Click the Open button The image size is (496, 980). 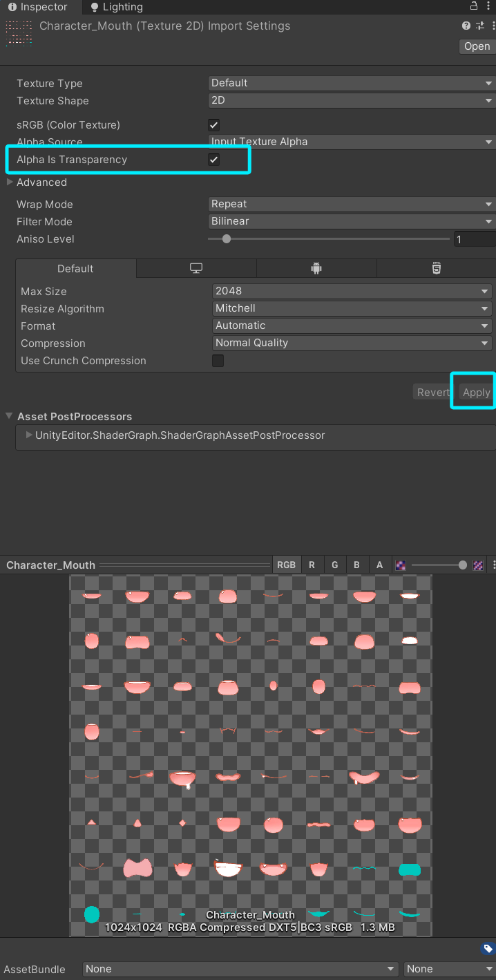pyautogui.click(x=477, y=46)
